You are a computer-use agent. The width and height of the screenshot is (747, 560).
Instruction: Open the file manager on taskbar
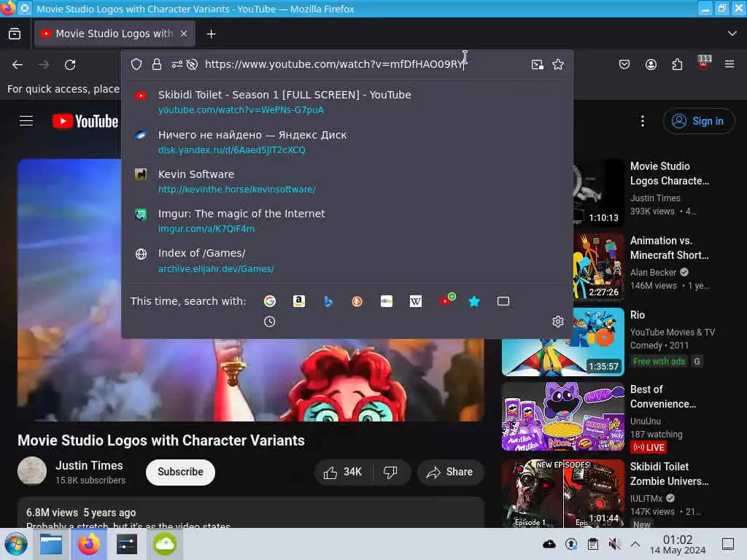pyautogui.click(x=51, y=544)
